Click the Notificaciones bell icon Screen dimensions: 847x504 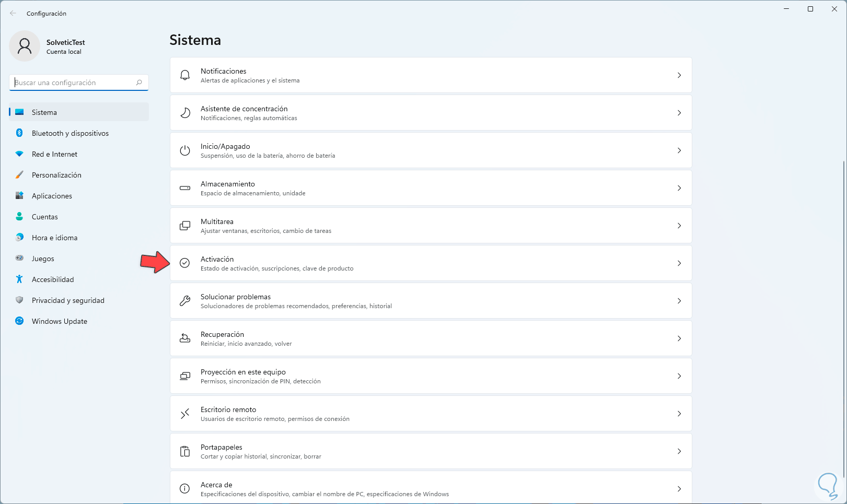185,75
